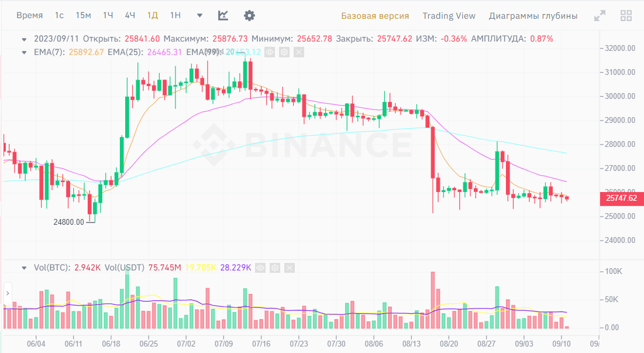The height and width of the screenshot is (353, 644).
Task: Select the 1Д daily interval
Action: [153, 16]
